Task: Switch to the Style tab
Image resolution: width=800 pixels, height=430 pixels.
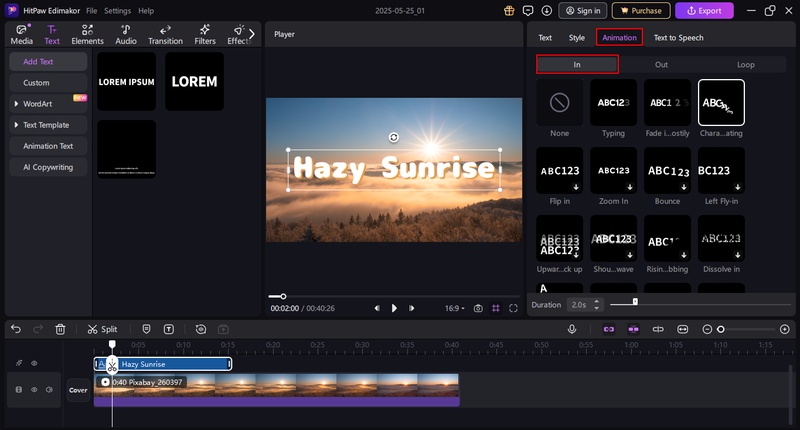Action: 577,38
